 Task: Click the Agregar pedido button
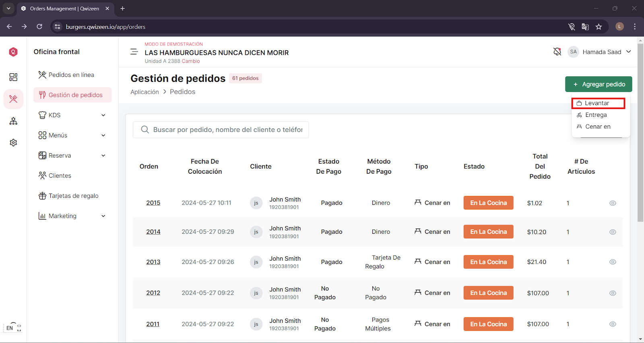pos(599,84)
